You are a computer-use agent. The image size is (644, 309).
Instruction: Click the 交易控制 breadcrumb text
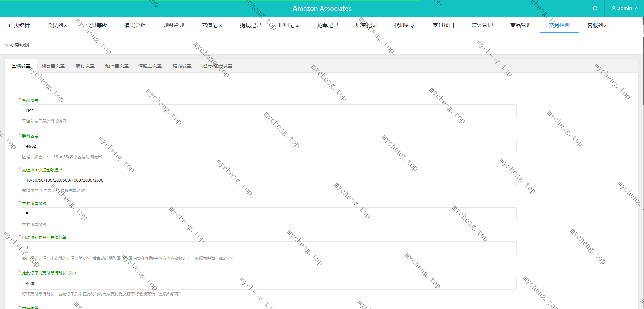(19, 45)
